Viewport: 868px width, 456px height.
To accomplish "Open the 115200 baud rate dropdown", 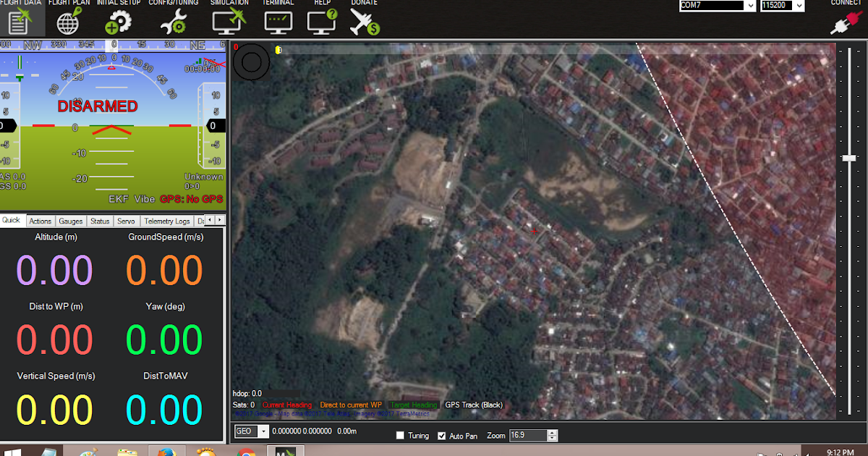I will tap(800, 5).
